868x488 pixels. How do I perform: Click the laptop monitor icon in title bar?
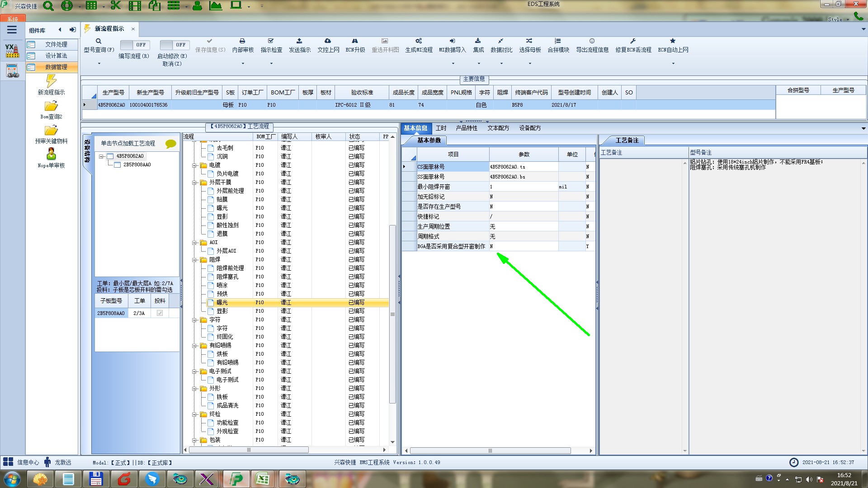pyautogui.click(x=236, y=5)
